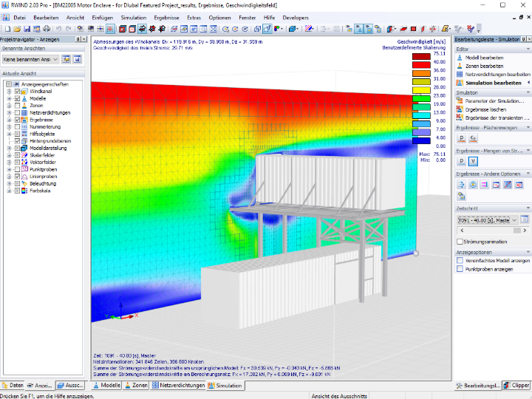Click surface pressure 'p' button under Flächenmengen

click(x=461, y=137)
